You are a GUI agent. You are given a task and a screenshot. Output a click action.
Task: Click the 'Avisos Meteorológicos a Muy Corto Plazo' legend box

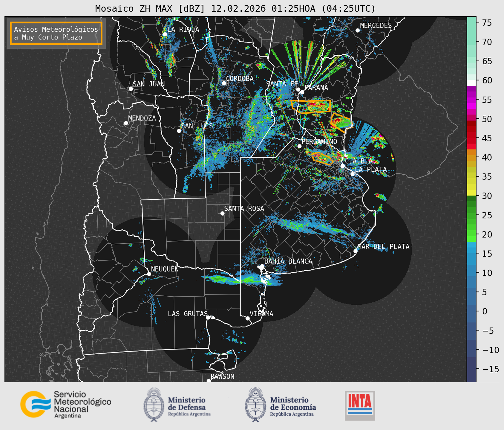click(56, 33)
